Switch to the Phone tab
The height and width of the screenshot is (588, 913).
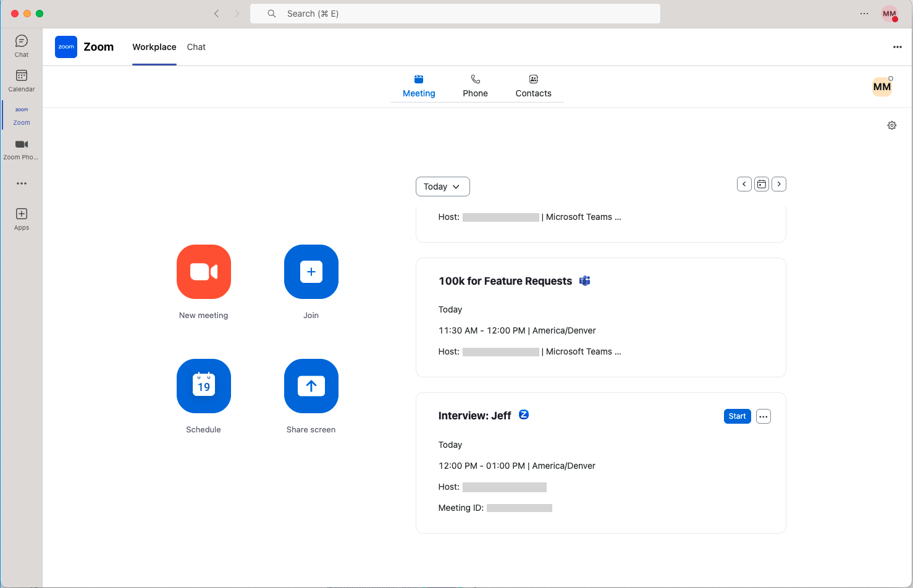click(x=475, y=86)
